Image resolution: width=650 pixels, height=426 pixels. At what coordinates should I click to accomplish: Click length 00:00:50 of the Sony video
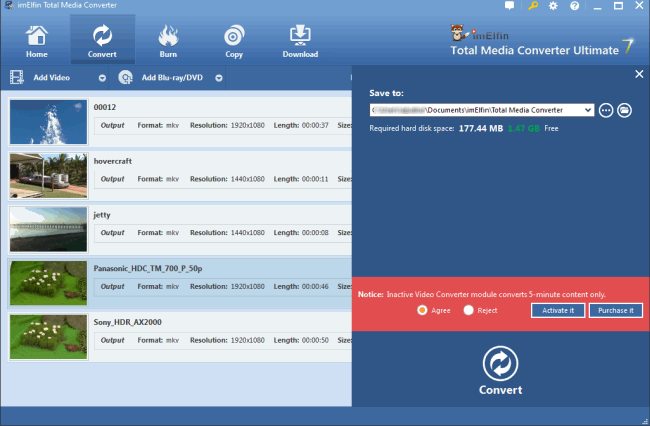(x=315, y=340)
